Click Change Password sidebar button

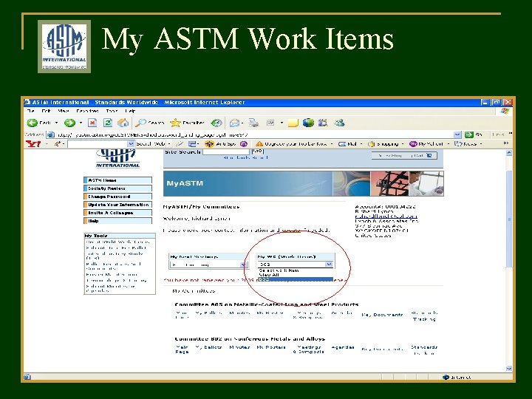(x=117, y=197)
